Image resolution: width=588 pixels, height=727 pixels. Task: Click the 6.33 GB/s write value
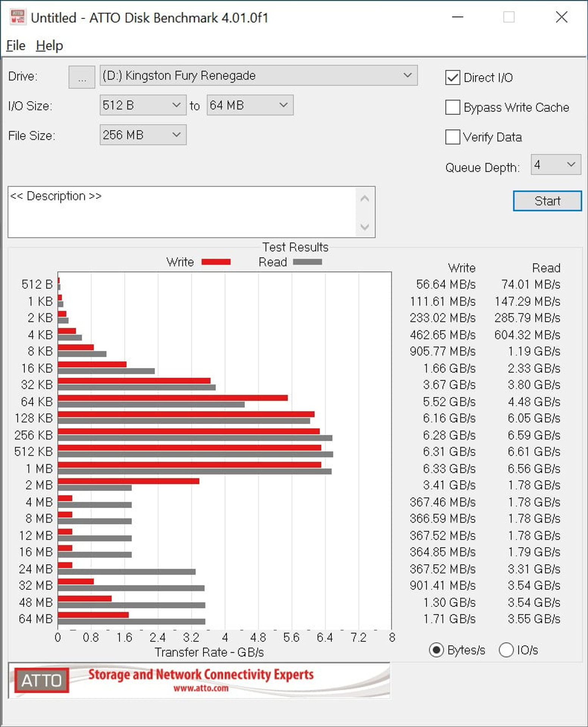click(x=449, y=469)
